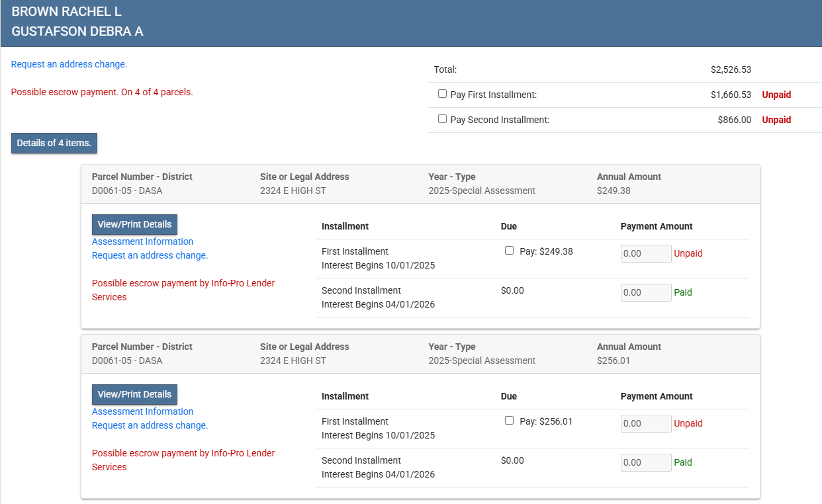Click the owner name BROWN RACHEL L header
The width and height of the screenshot is (822, 504).
pyautogui.click(x=66, y=12)
